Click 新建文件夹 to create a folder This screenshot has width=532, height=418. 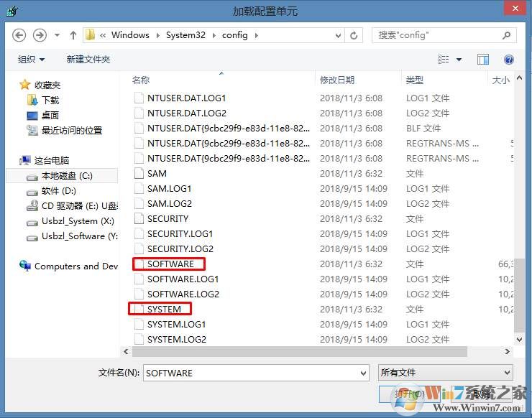point(88,60)
